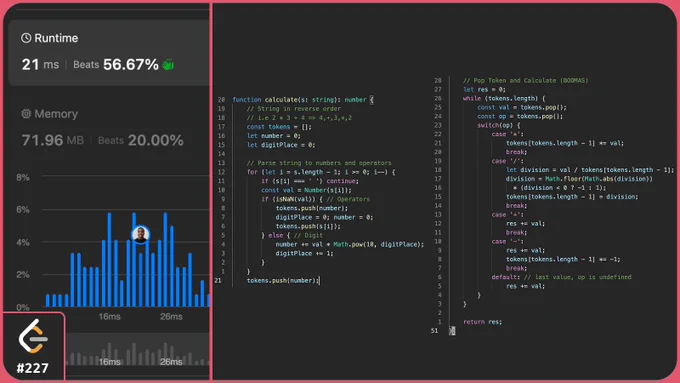Click the "if (s[i] === ' ') continue;" line
This screenshot has width=680, height=383.
pyautogui.click(x=310, y=181)
